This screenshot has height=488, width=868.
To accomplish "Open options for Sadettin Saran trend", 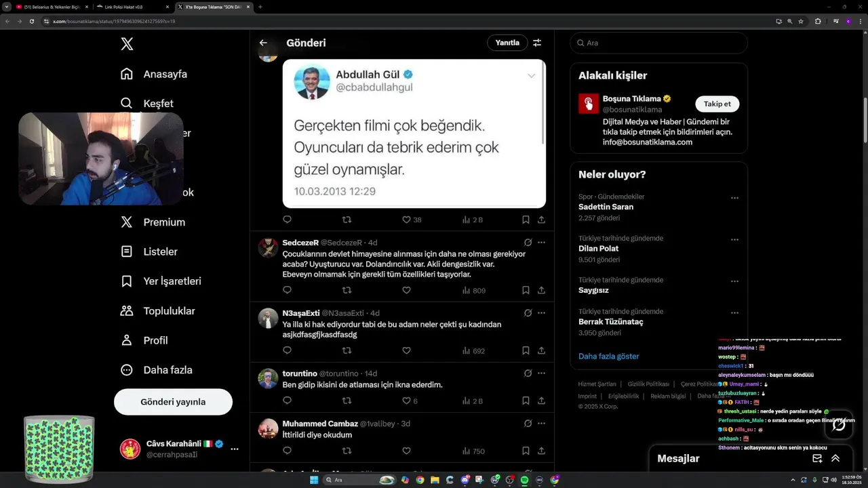I will [734, 198].
